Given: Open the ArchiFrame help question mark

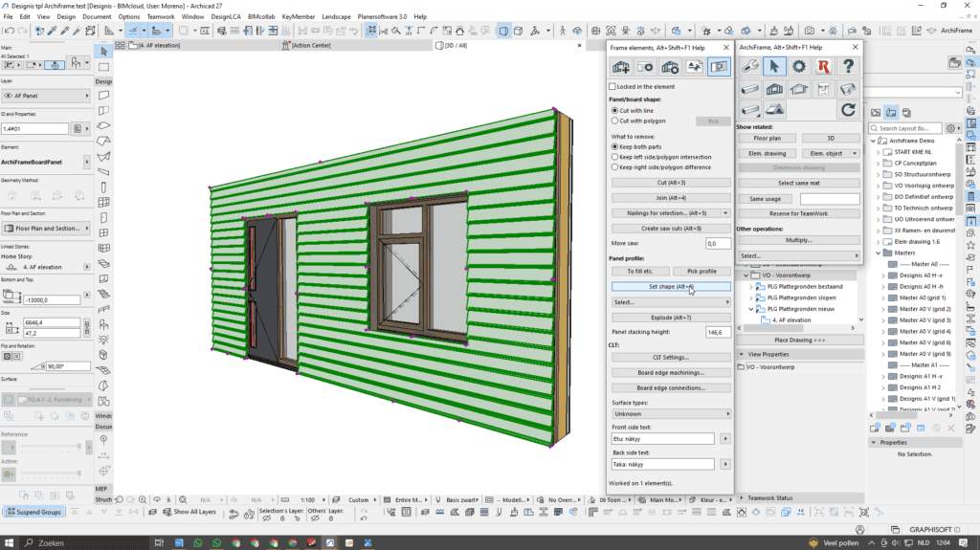Looking at the screenshot, I should click(848, 66).
